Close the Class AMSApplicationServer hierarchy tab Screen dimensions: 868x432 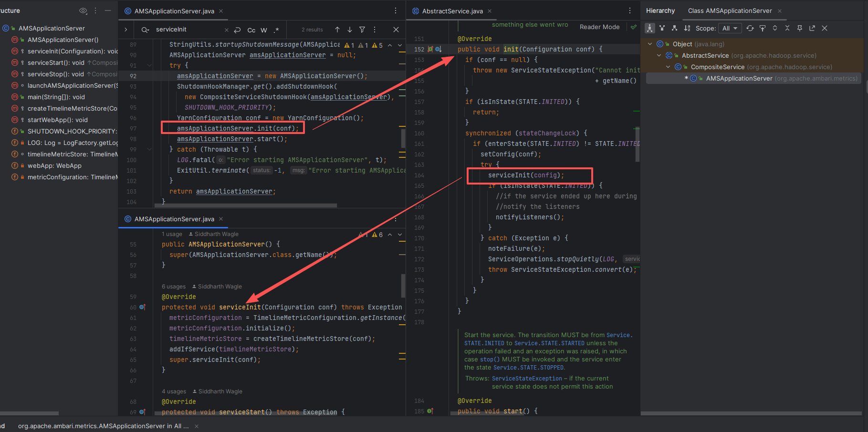(780, 11)
